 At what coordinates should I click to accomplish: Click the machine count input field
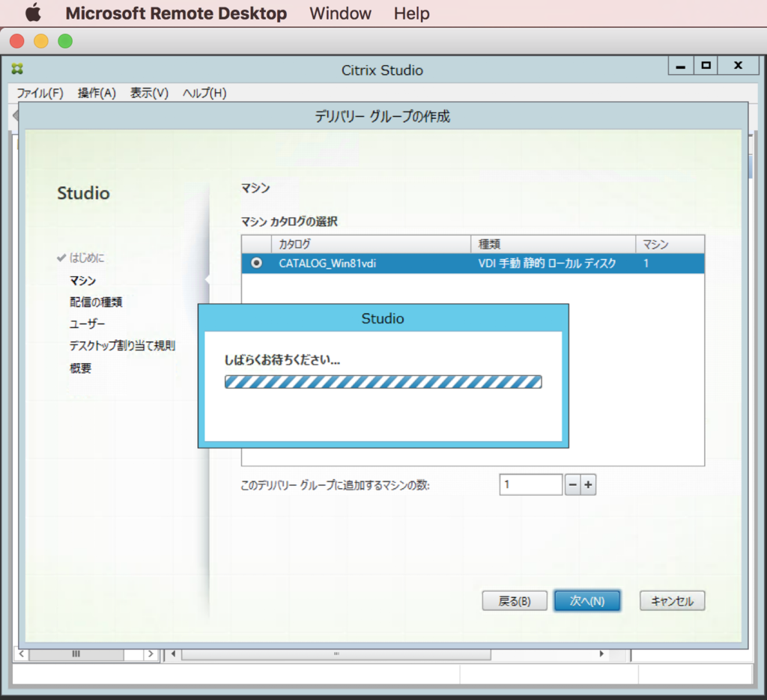tap(531, 484)
